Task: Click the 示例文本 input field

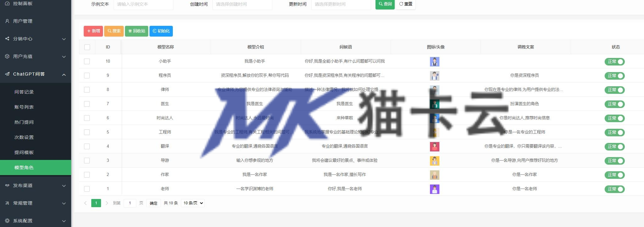Action: pos(143,4)
